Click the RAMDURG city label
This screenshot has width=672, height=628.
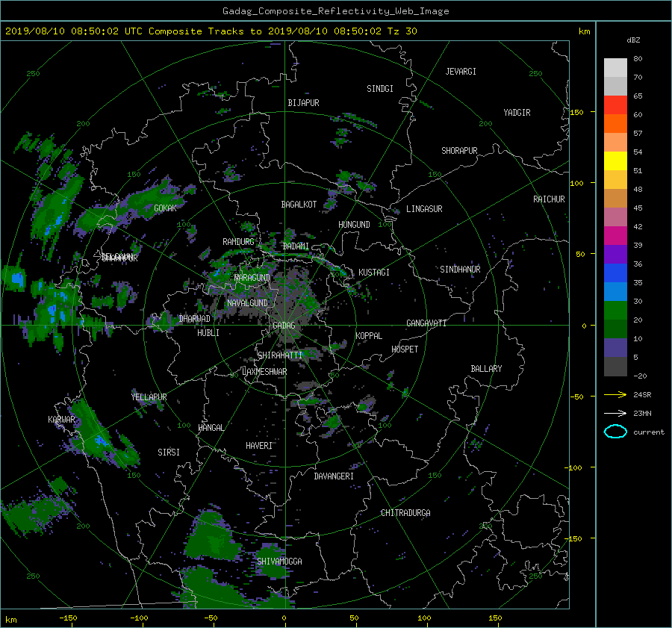click(x=238, y=242)
